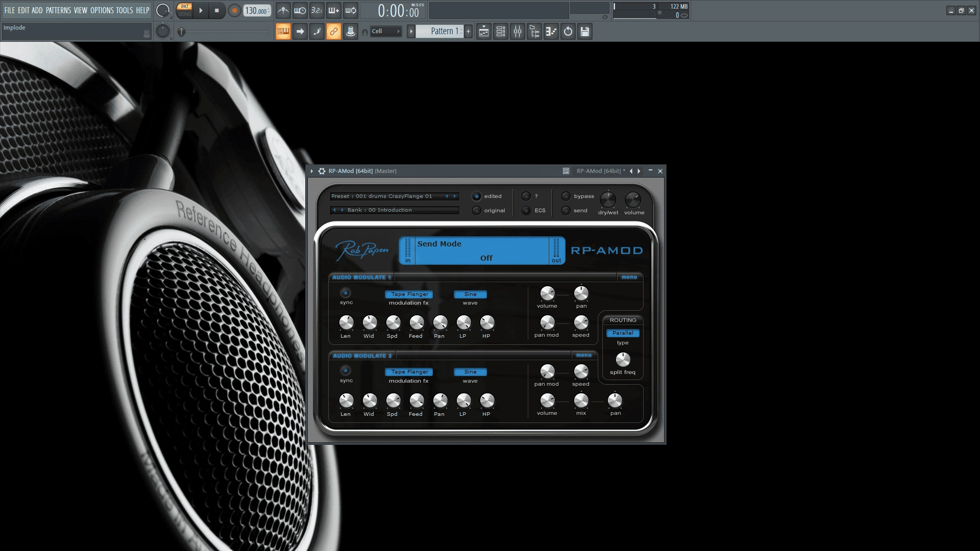This screenshot has width=980, height=551.
Task: Click the Play transport button
Action: point(201,10)
